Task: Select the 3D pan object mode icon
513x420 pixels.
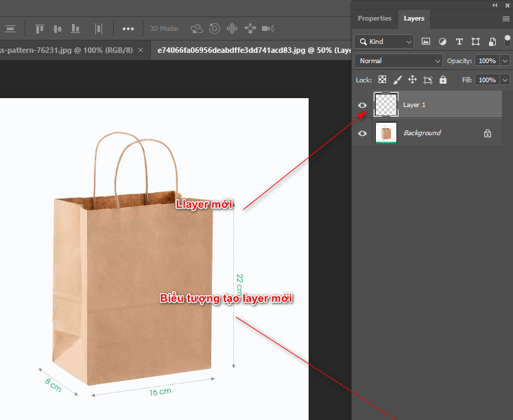Action: click(x=232, y=28)
